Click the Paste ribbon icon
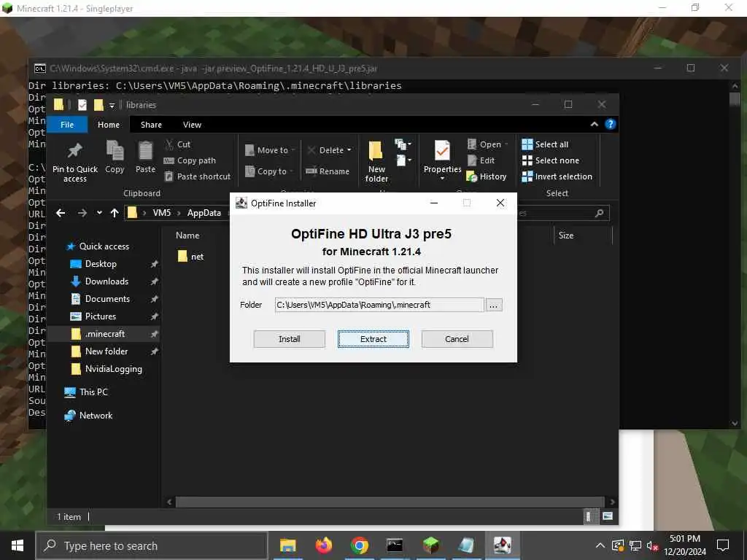747x560 pixels. 145,156
